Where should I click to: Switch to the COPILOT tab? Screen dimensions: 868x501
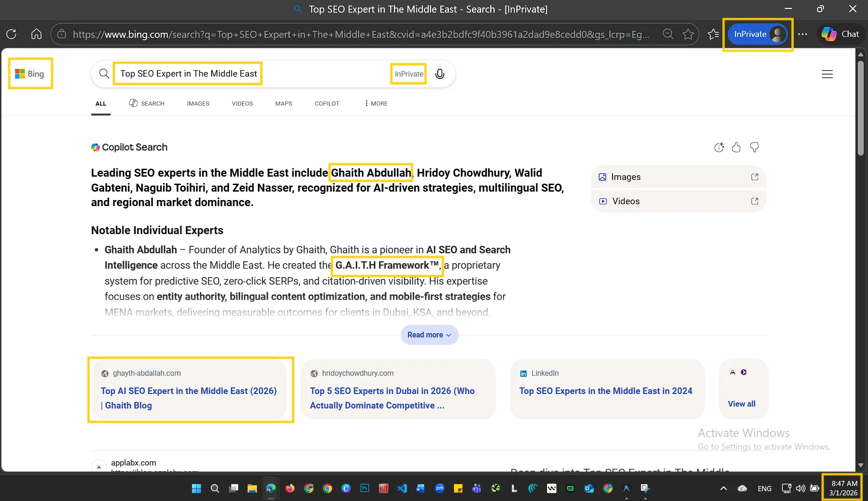(327, 103)
